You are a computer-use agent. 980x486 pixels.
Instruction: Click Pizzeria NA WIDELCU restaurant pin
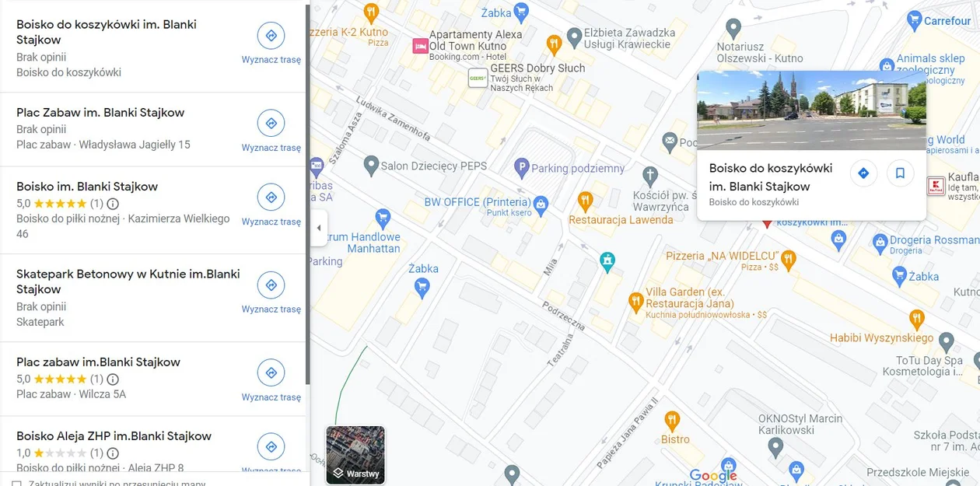tap(789, 258)
